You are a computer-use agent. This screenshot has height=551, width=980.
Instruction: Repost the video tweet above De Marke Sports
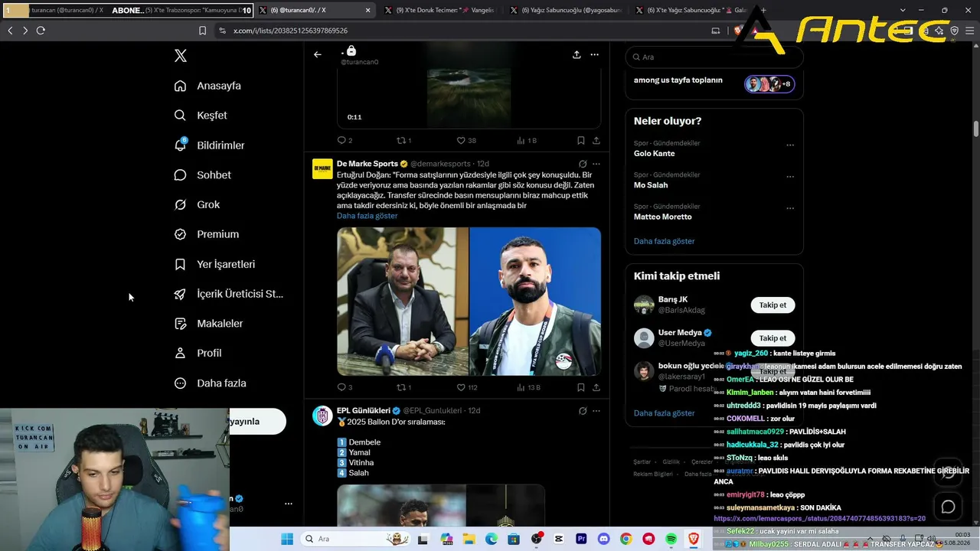(403, 141)
